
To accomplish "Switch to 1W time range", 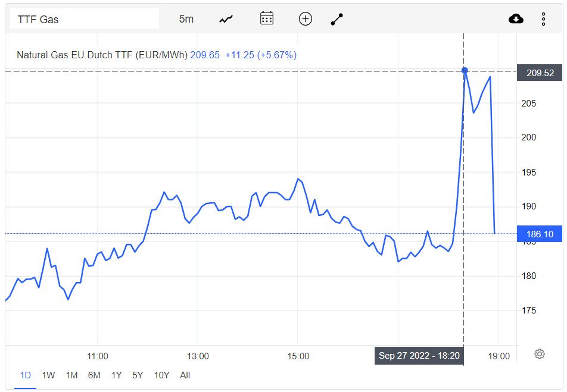I will point(48,375).
